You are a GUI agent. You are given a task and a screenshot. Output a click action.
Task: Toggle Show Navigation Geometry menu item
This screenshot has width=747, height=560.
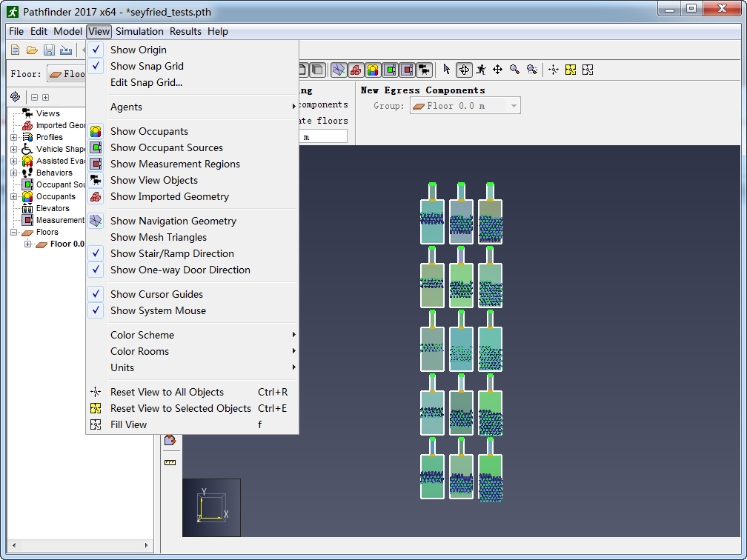pos(193,221)
